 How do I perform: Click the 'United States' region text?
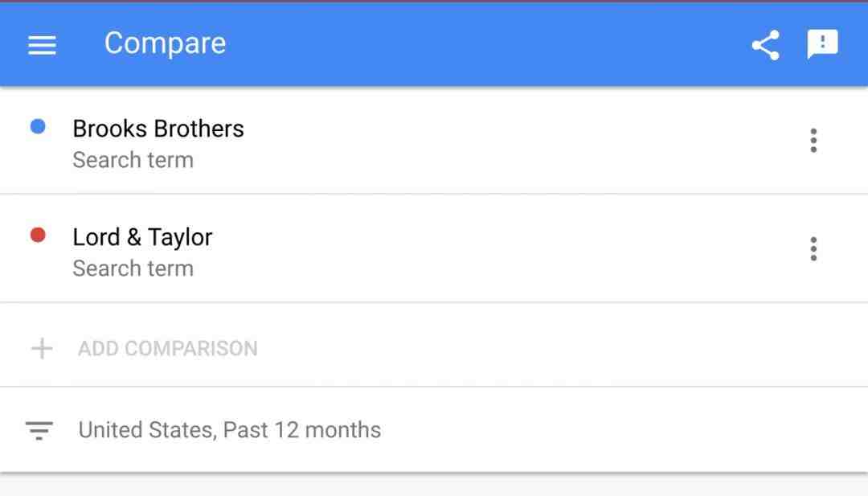147,430
